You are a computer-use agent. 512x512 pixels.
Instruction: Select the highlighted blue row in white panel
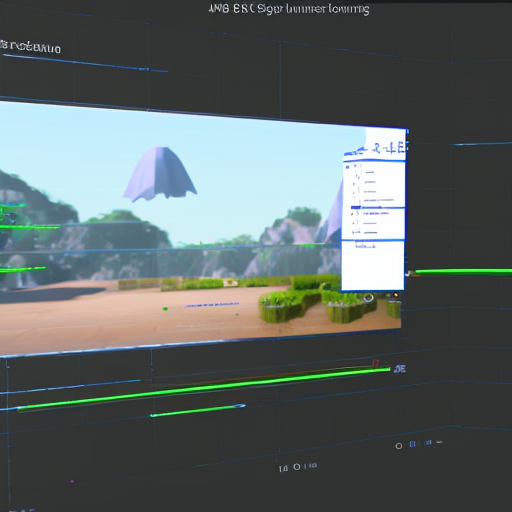pyautogui.click(x=374, y=207)
